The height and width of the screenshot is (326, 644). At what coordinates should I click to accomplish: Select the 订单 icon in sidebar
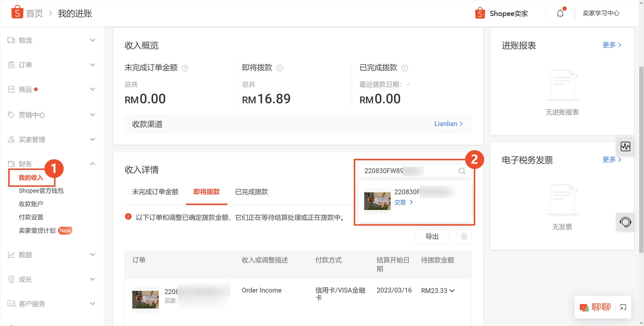tap(12, 64)
